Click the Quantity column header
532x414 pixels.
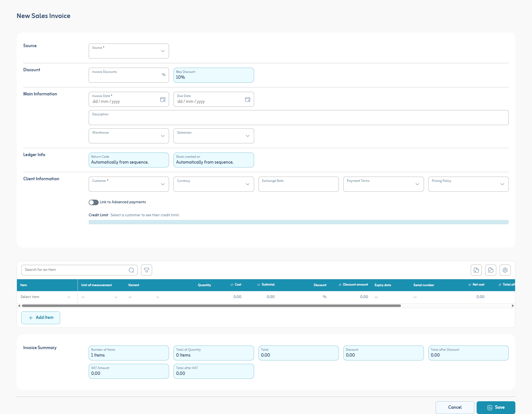pos(204,285)
